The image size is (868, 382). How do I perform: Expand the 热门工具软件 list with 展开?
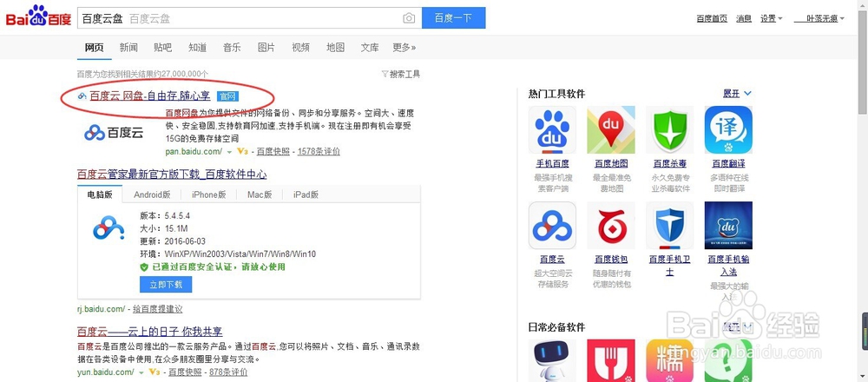pyautogui.click(x=737, y=94)
